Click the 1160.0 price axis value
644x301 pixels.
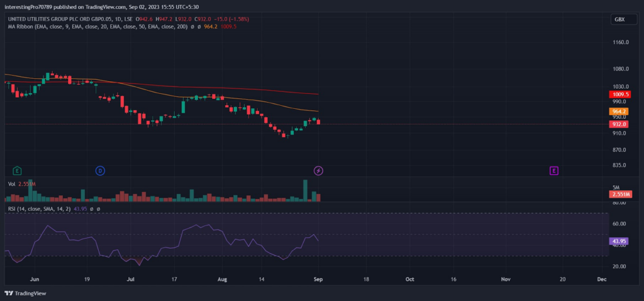coord(621,42)
